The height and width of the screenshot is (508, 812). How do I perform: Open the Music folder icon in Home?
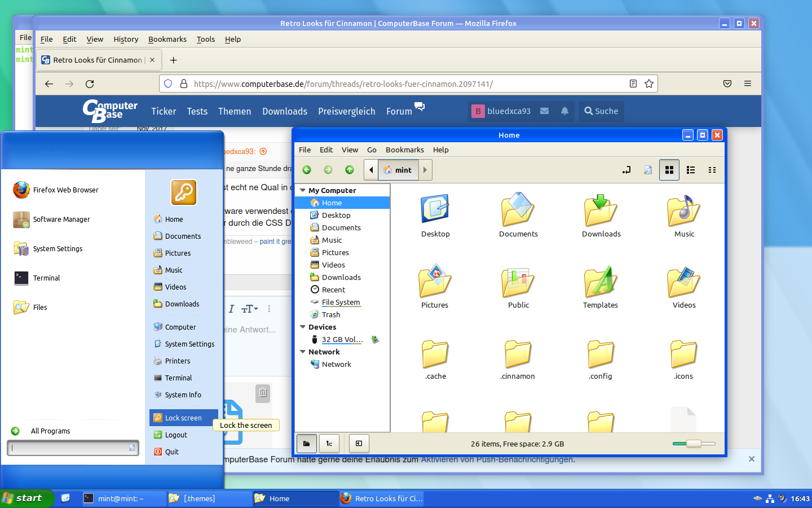[684, 209]
